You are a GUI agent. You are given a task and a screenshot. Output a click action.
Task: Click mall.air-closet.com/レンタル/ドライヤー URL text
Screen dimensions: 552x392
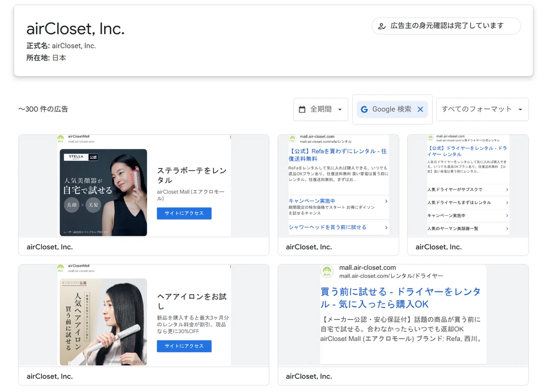[391, 276]
